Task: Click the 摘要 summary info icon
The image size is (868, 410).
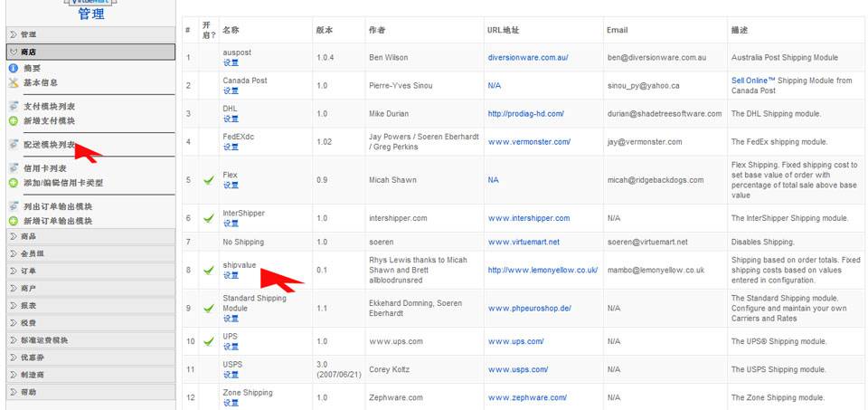Action: [14, 68]
